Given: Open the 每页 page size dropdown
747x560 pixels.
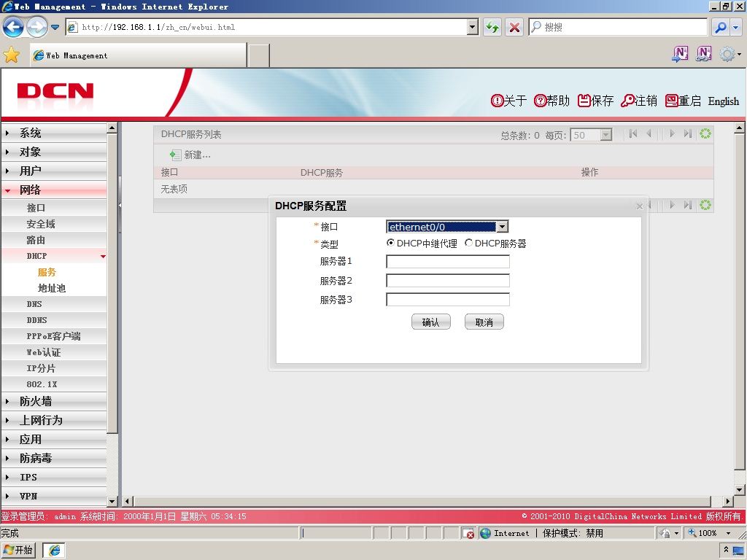Looking at the screenshot, I should (x=591, y=135).
